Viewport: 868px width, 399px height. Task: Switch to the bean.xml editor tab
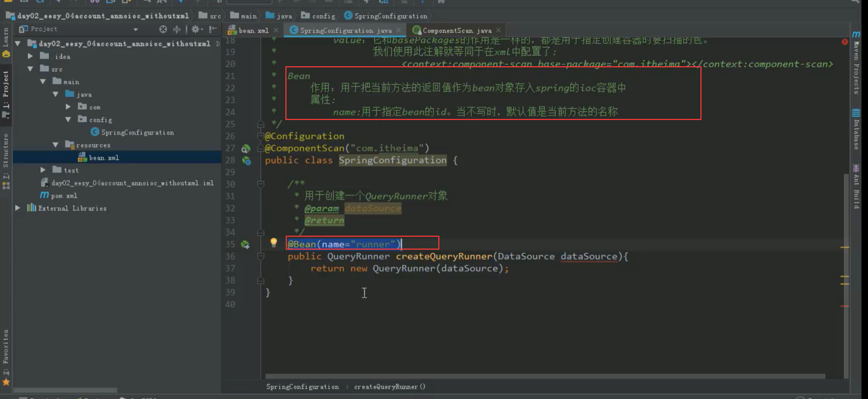click(253, 30)
